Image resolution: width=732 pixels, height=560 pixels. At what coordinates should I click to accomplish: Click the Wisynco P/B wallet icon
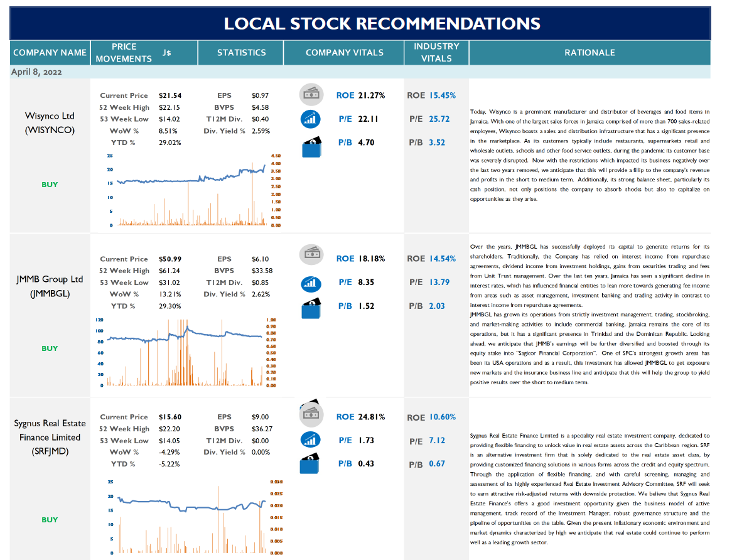(311, 146)
